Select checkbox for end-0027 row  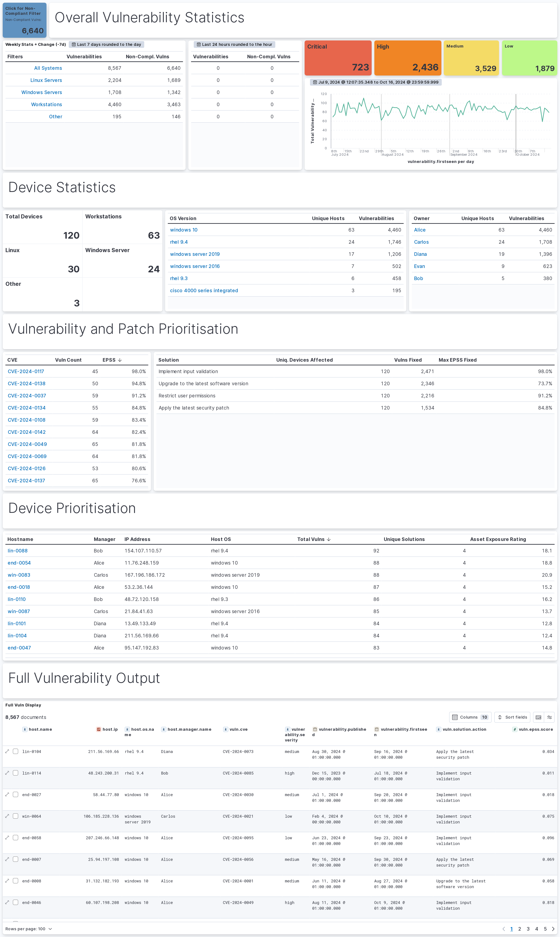(15, 794)
